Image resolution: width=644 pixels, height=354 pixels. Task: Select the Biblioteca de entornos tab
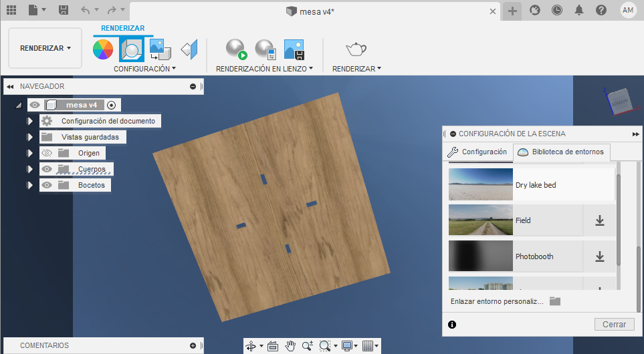(x=562, y=152)
